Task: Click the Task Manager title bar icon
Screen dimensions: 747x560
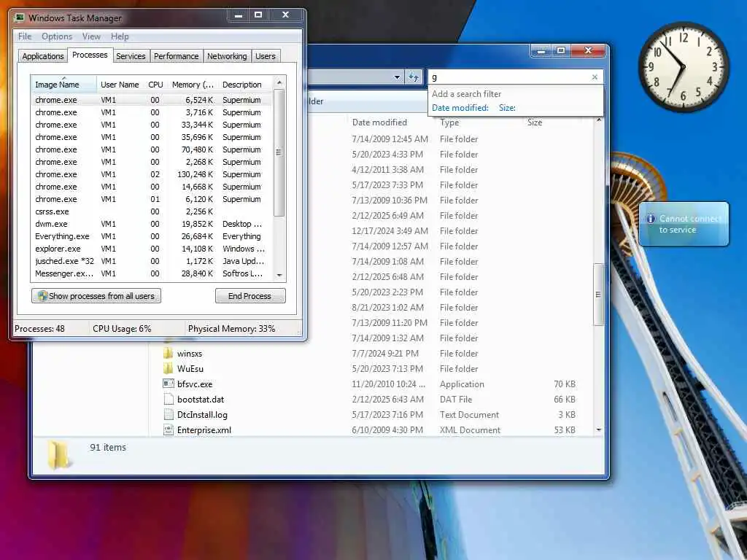Action: [20, 17]
